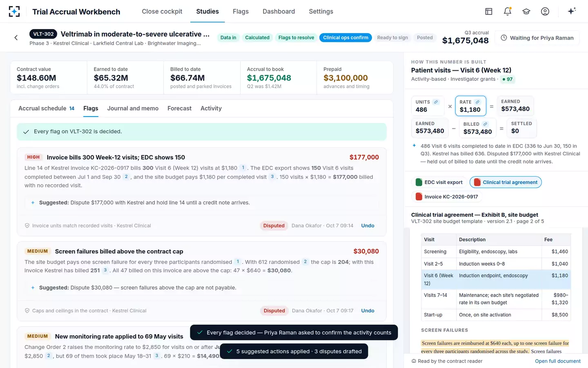Select the RATE $1,180 box
588x368 pixels.
coord(470,106)
